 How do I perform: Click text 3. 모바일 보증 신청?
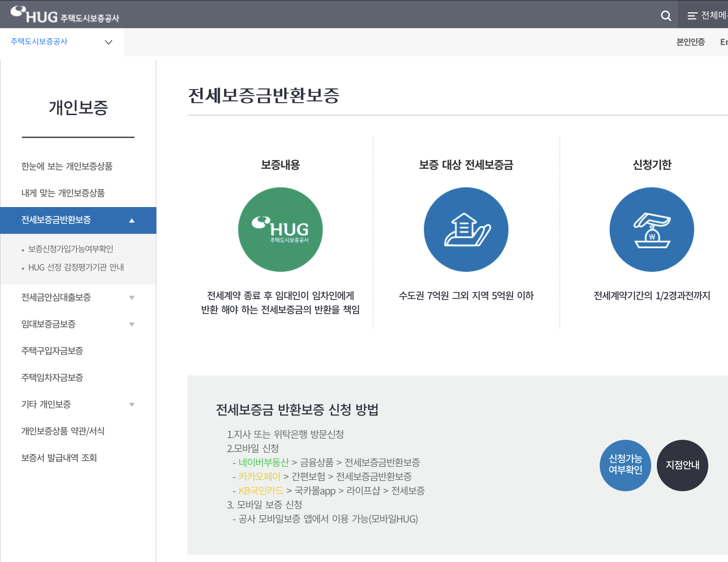coord(265,505)
